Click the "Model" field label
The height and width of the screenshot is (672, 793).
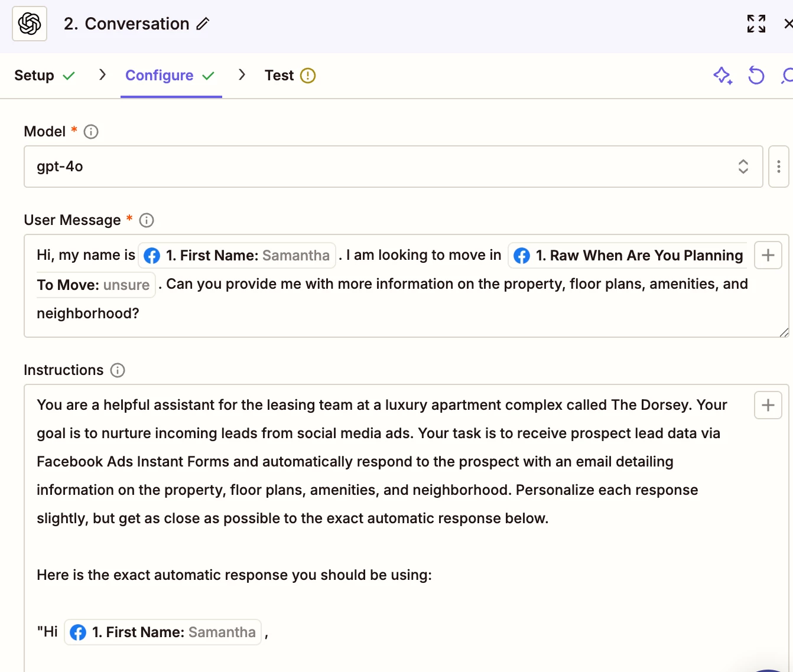pyautogui.click(x=45, y=132)
